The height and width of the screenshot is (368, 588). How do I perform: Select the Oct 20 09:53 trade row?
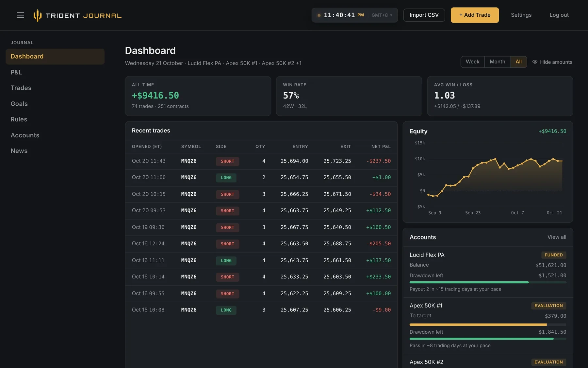coord(261,211)
